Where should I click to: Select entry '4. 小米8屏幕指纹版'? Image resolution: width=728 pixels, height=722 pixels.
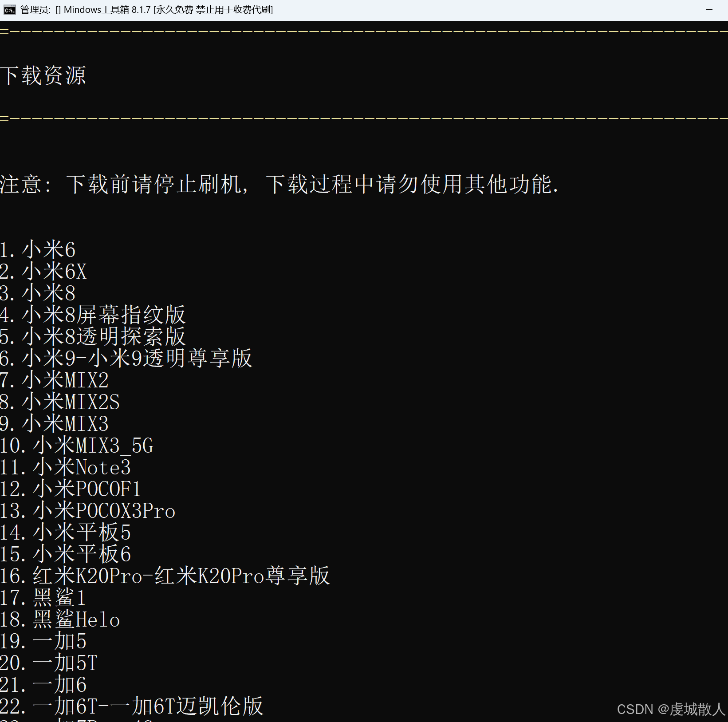pos(93,315)
